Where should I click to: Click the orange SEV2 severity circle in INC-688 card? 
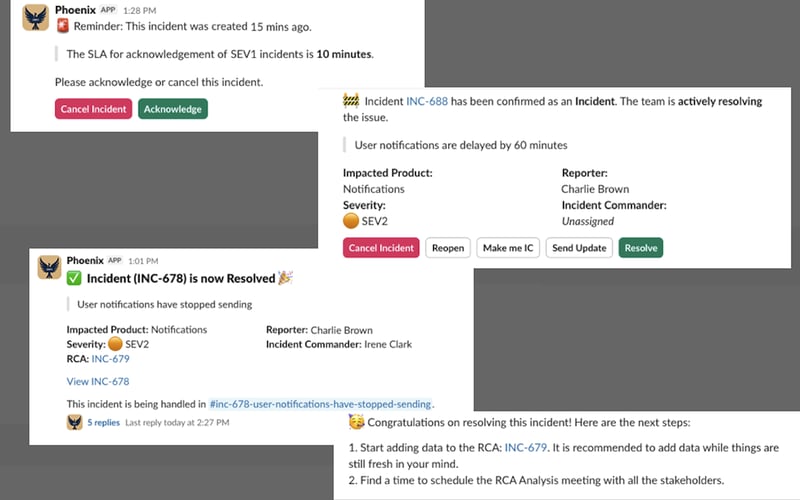[x=350, y=221]
